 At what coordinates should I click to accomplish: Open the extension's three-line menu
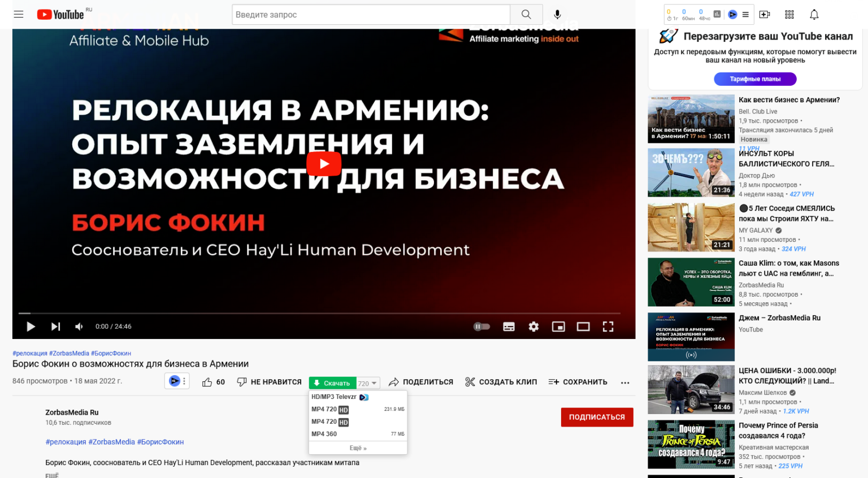pos(745,15)
